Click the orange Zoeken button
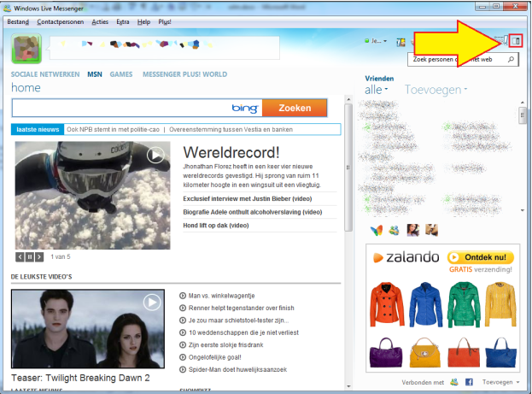The image size is (532, 394). point(295,108)
